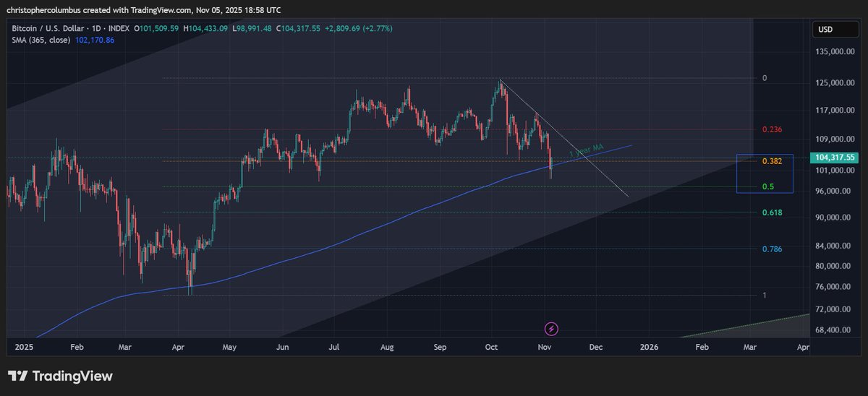Click the Jun label on time axis
The width and height of the screenshot is (868, 396).
coord(283,348)
